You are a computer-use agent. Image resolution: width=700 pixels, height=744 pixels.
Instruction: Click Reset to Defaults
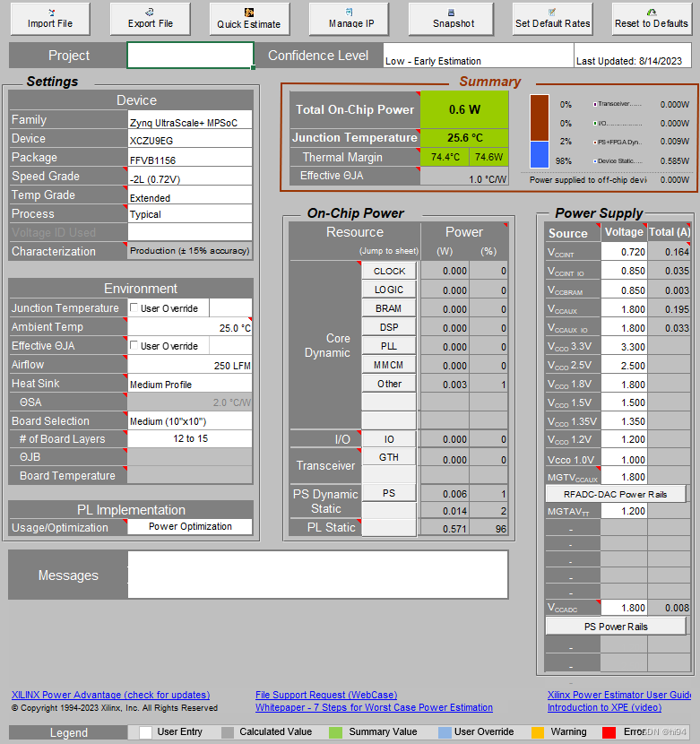click(651, 19)
